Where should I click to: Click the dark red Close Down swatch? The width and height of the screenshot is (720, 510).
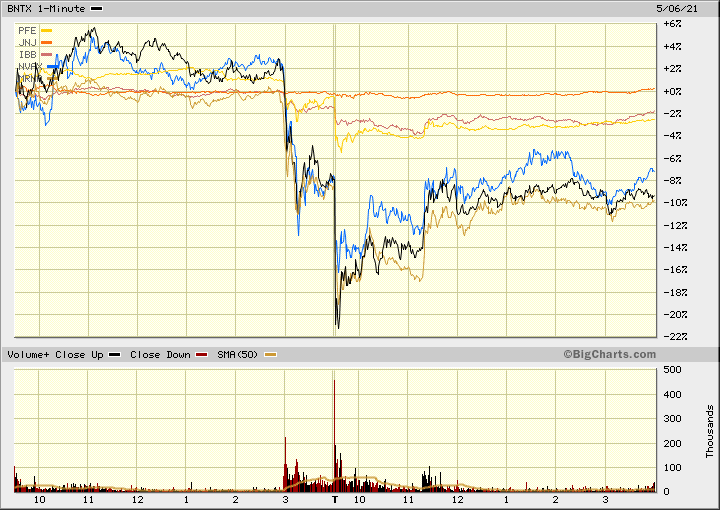(x=202, y=354)
